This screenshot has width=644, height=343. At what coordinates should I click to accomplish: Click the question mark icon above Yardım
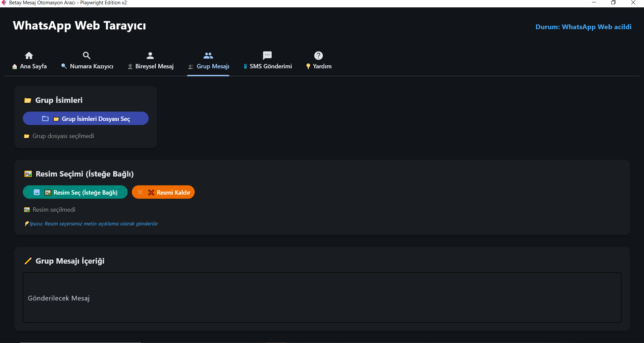(318, 55)
